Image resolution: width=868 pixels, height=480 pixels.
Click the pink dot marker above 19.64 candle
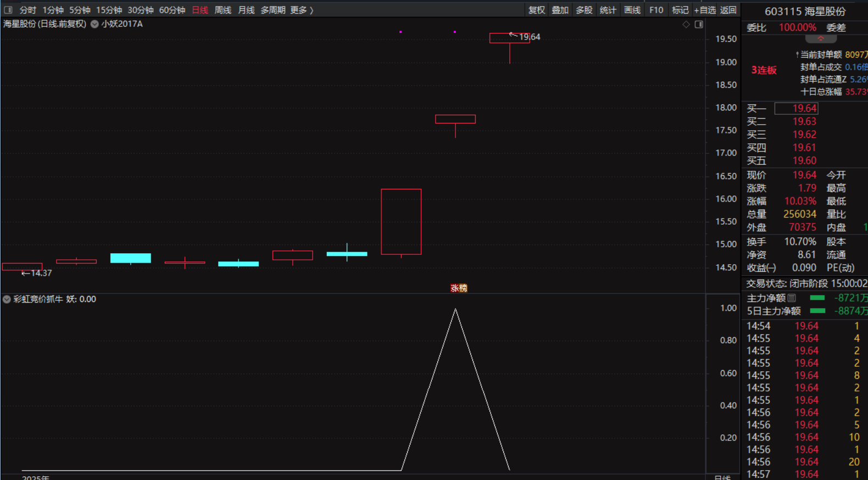455,32
